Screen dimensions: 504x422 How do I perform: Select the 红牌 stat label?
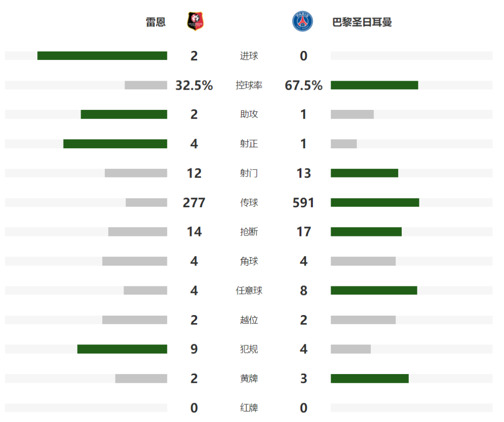coord(249,408)
